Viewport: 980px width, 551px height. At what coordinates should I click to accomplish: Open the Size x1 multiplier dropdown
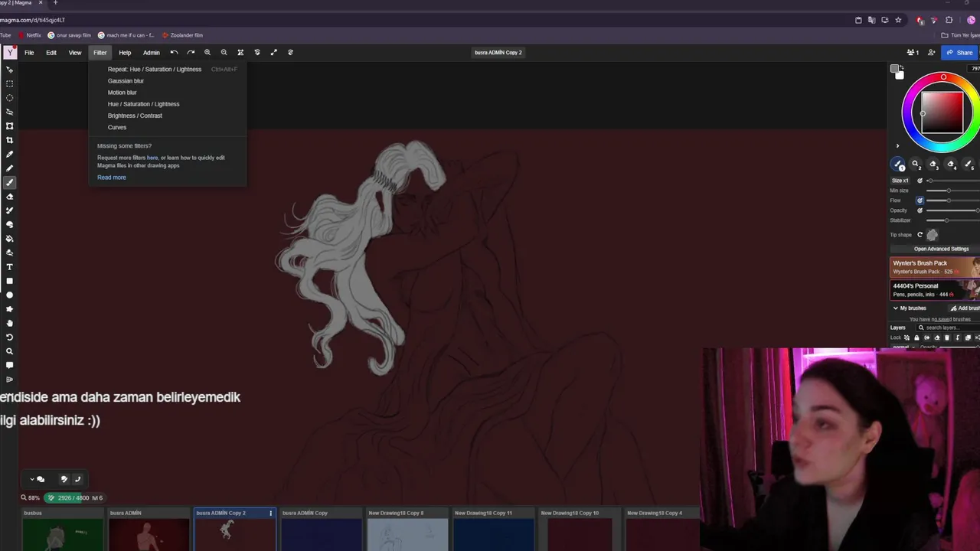[x=900, y=181]
